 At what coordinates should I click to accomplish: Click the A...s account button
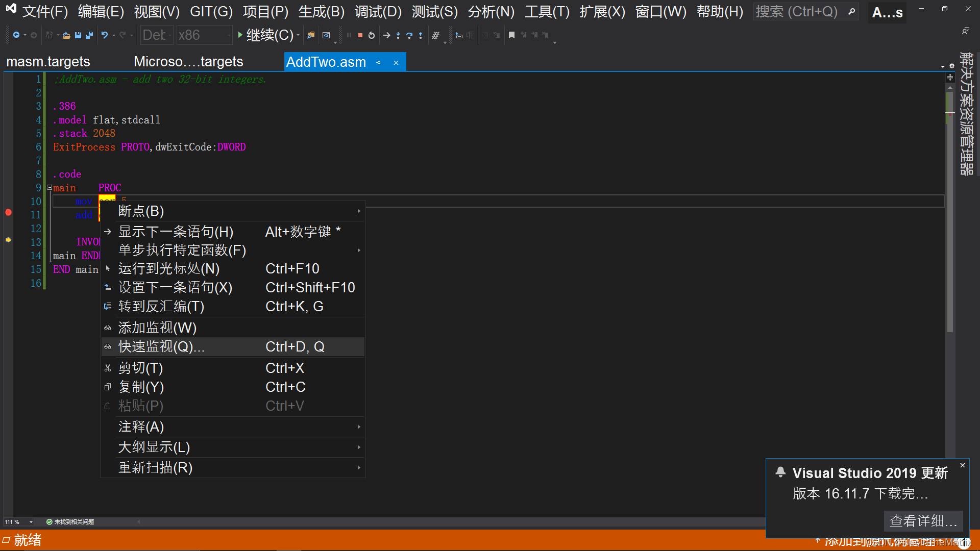887,12
